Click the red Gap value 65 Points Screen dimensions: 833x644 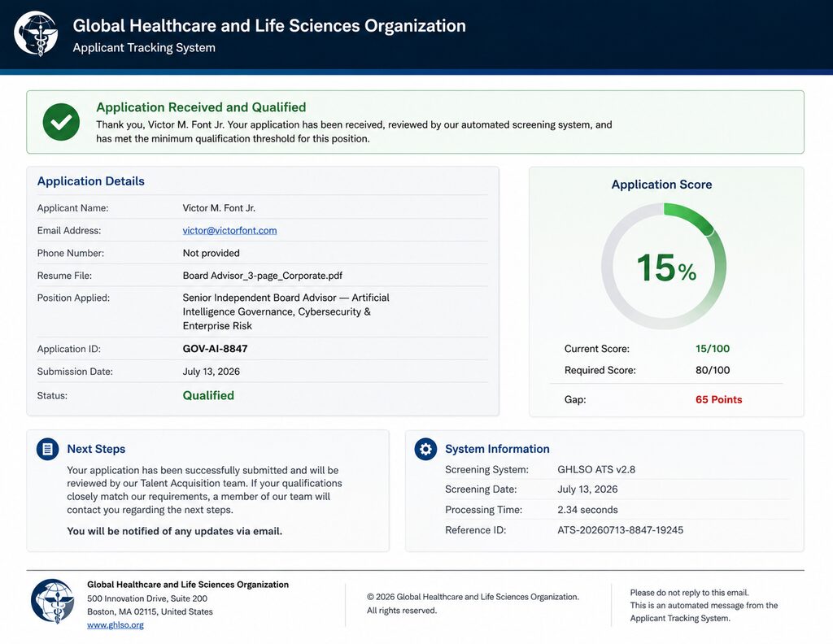click(x=719, y=400)
